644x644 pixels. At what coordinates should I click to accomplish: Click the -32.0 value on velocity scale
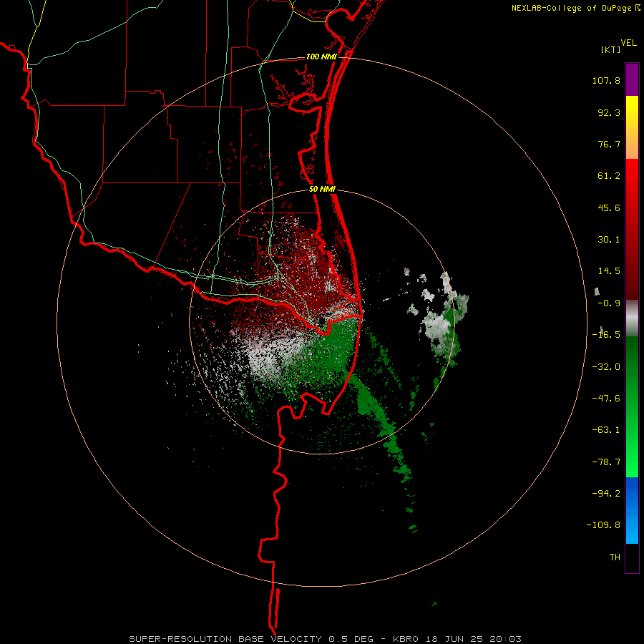pos(606,367)
